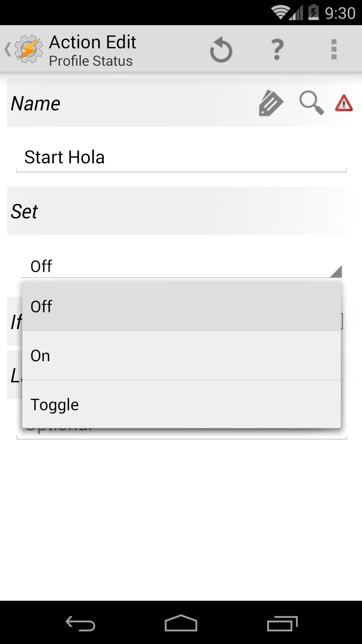362x644 pixels.
Task: Tap the Android back navigation button
Action: click(80, 624)
